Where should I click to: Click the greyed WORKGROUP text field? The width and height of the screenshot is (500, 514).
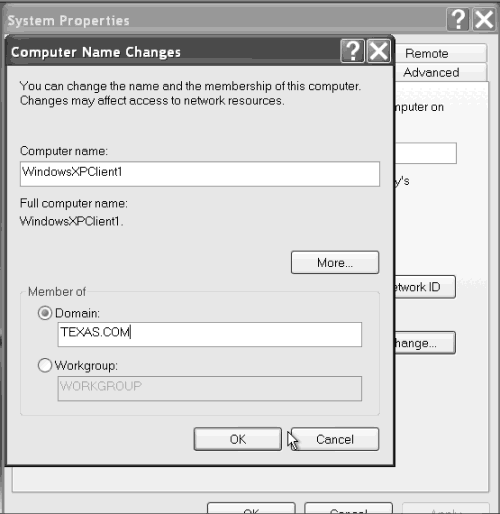[x=210, y=389]
